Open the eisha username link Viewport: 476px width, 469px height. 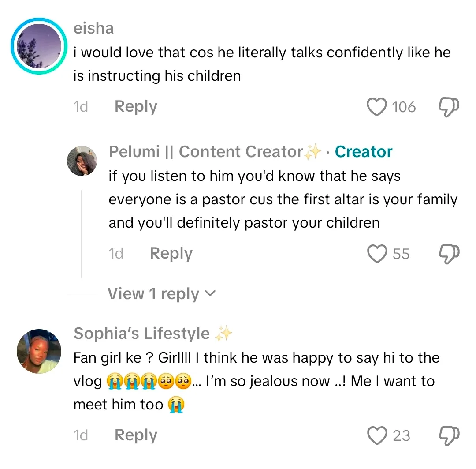point(93,28)
